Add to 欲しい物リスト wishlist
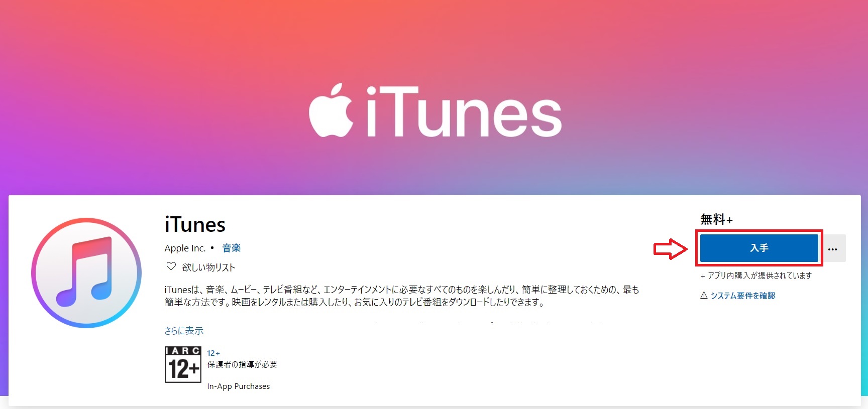This screenshot has width=868, height=409. tap(208, 267)
